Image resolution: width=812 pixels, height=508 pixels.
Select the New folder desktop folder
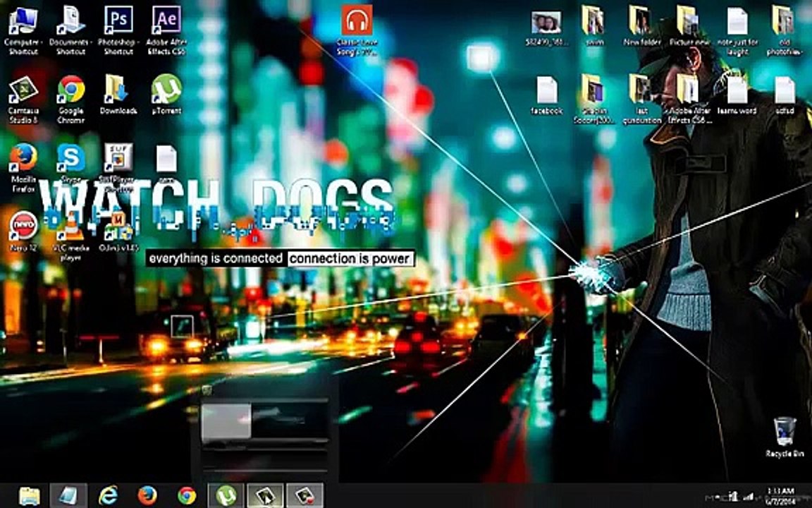[x=641, y=27]
